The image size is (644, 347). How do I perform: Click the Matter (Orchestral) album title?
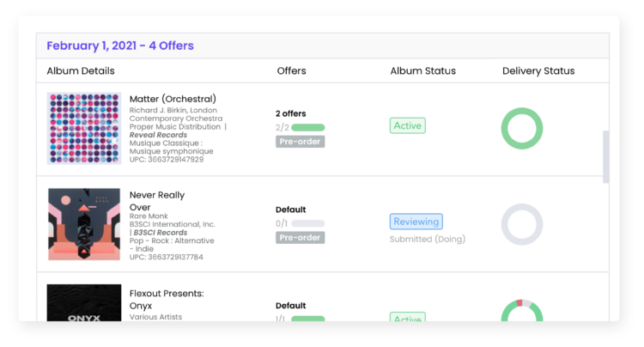tap(173, 99)
